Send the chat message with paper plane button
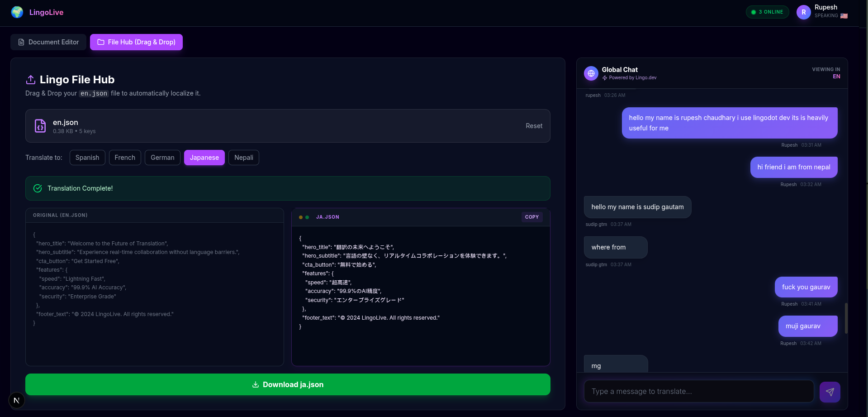 coord(830,392)
